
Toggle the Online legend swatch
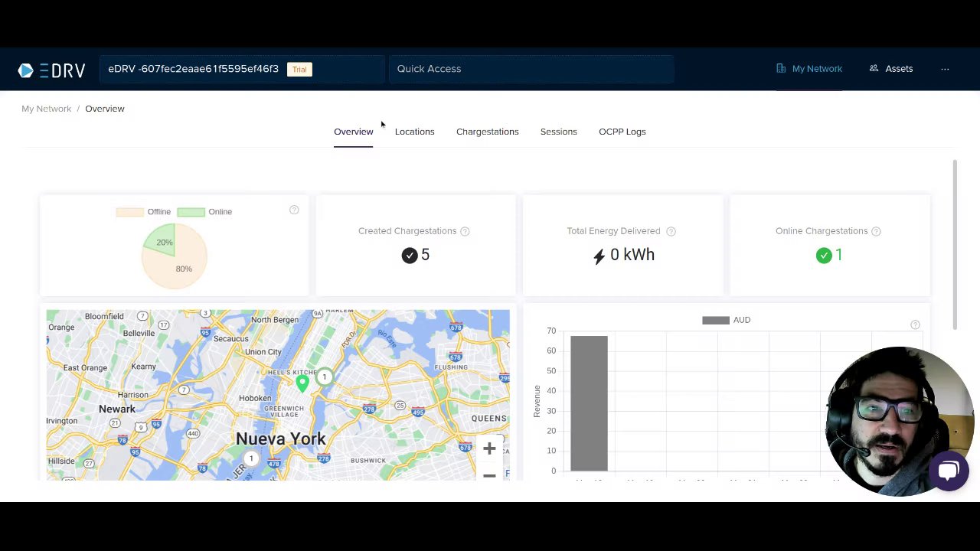pyautogui.click(x=191, y=212)
